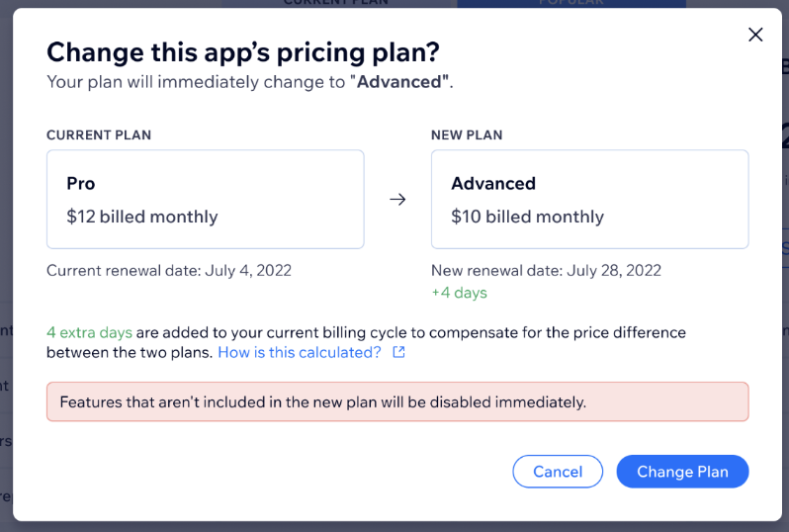
Task: Close the pricing plan dialog with X
Action: tap(755, 35)
